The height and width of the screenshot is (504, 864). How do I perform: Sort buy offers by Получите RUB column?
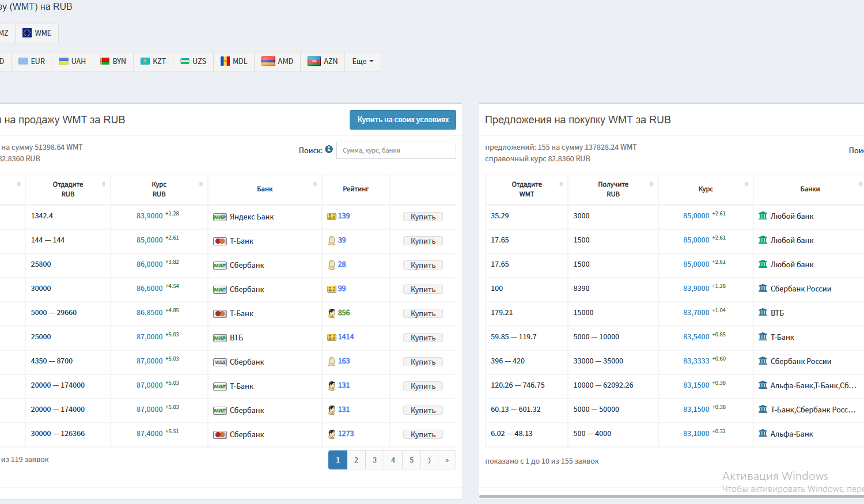click(x=613, y=189)
